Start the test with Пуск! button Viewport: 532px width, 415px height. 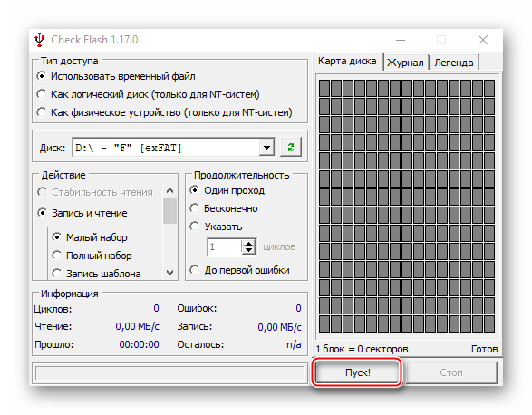[358, 372]
